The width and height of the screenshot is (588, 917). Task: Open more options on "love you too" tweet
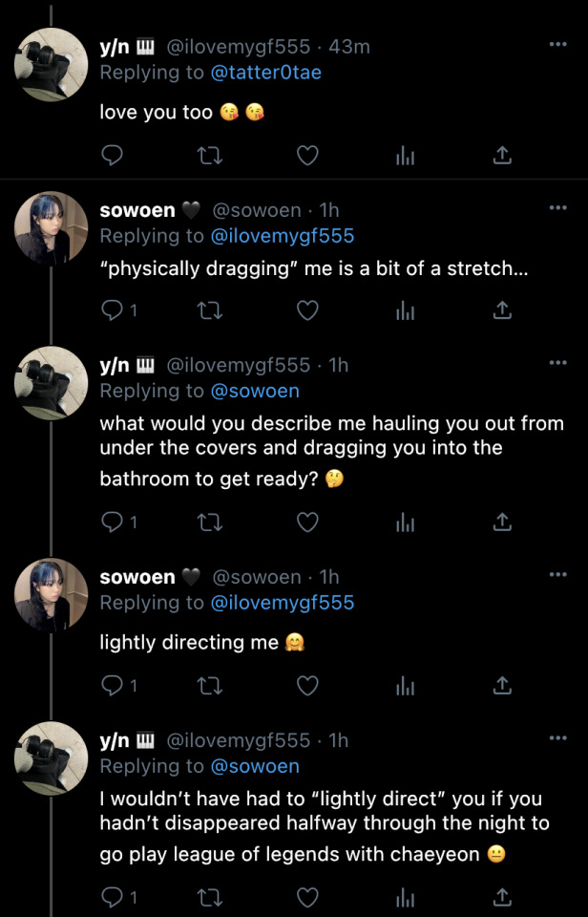[x=557, y=44]
